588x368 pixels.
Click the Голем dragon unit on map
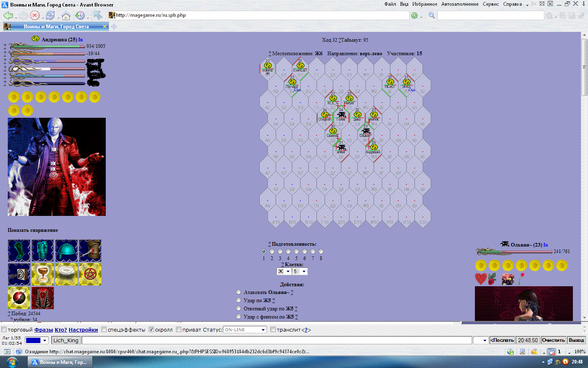[x=341, y=115]
